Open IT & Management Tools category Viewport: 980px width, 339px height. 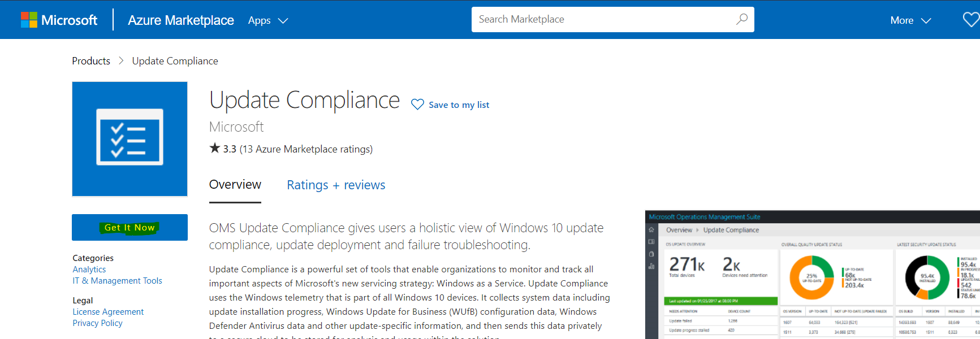(x=117, y=281)
